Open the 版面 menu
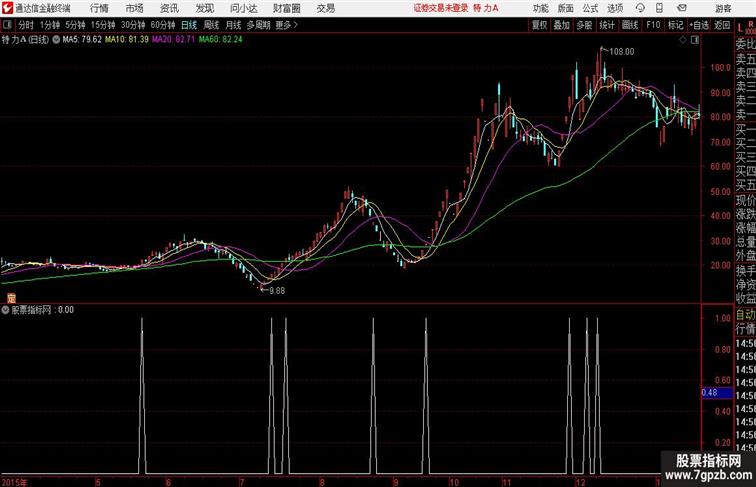The height and width of the screenshot is (487, 756). [566, 8]
